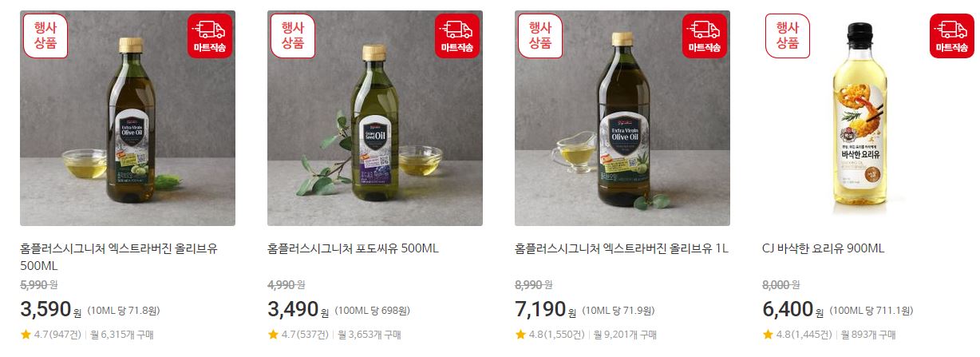Click 마트직송 truck icon on first product
This screenshot has width=980, height=357.
pos(210,36)
